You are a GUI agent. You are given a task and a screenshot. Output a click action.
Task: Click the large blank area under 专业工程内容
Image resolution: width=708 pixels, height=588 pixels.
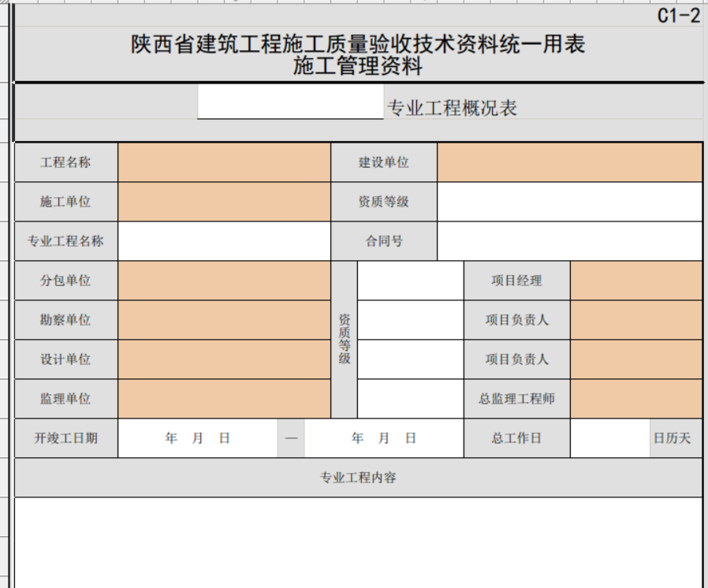[x=358, y=543]
